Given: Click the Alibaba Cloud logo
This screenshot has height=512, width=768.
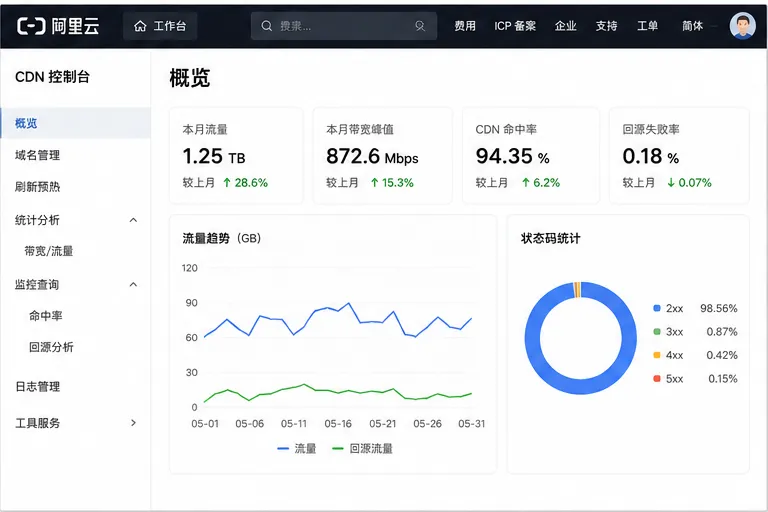Looking at the screenshot, I should (x=58, y=26).
